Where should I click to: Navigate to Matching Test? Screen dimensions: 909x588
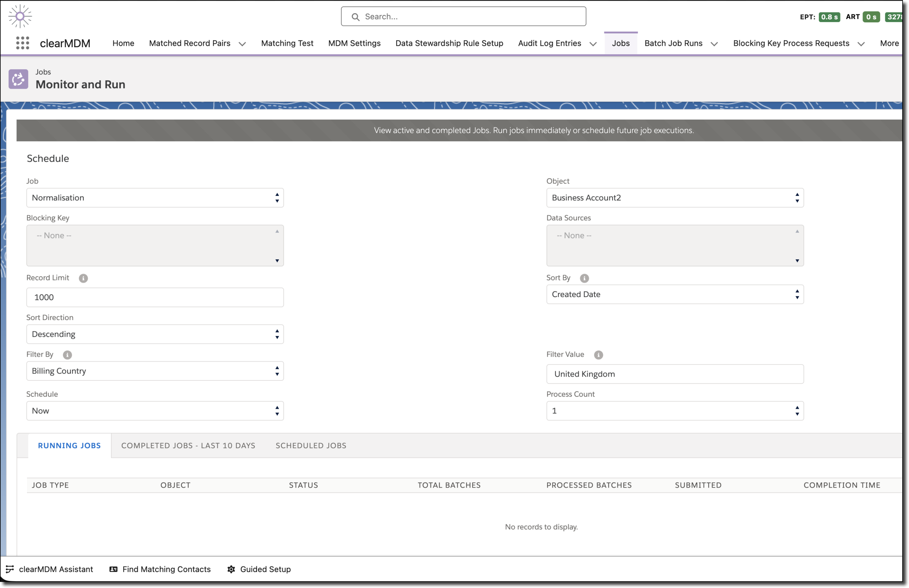point(287,43)
